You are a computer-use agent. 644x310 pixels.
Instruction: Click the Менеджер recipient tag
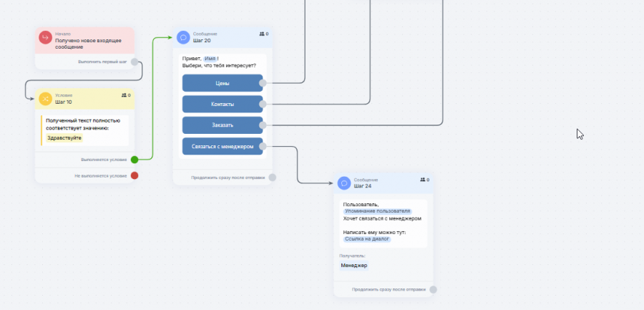coord(354,266)
